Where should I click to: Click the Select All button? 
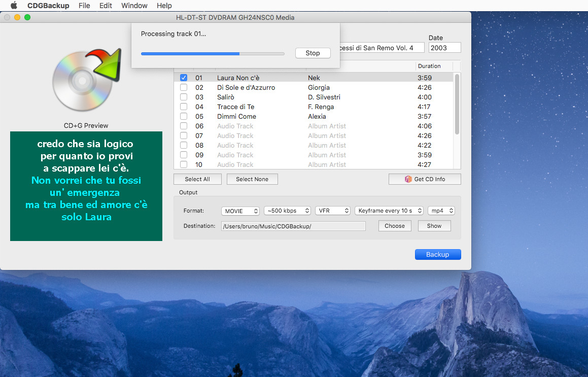(198, 179)
